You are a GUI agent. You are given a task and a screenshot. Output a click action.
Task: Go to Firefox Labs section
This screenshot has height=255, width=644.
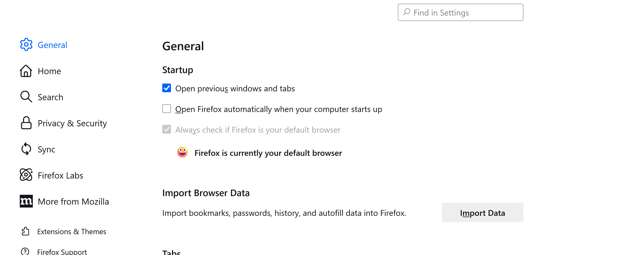(x=60, y=175)
